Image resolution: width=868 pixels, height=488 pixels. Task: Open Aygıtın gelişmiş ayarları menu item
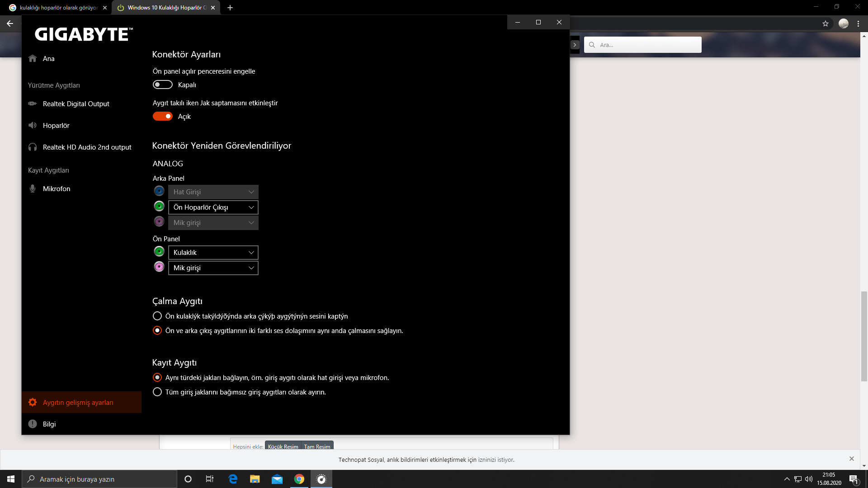[x=78, y=402]
